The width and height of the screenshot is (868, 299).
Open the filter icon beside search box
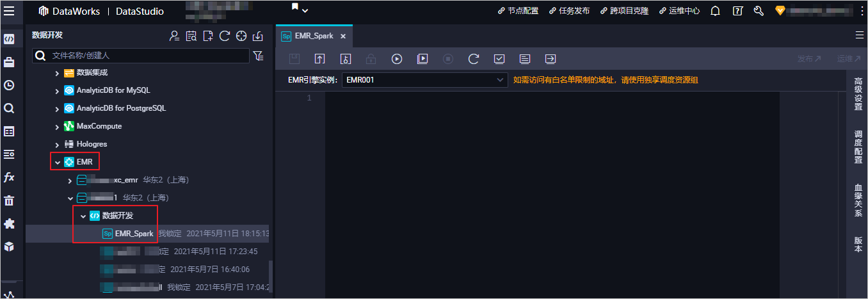point(258,56)
